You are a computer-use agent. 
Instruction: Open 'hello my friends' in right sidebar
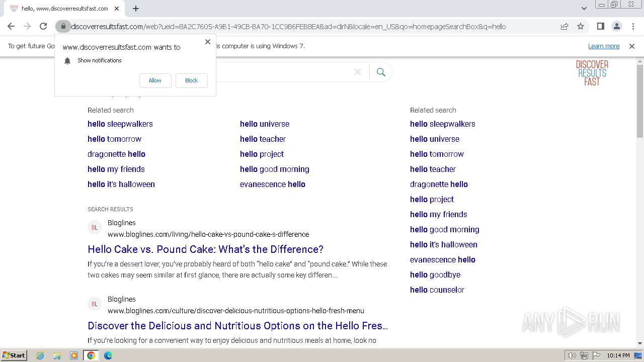[439, 214]
